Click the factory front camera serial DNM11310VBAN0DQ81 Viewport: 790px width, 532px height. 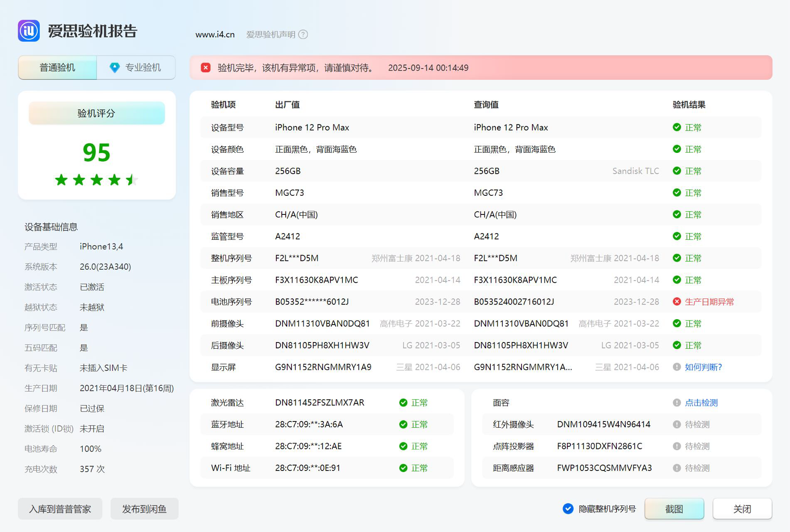coord(322,323)
